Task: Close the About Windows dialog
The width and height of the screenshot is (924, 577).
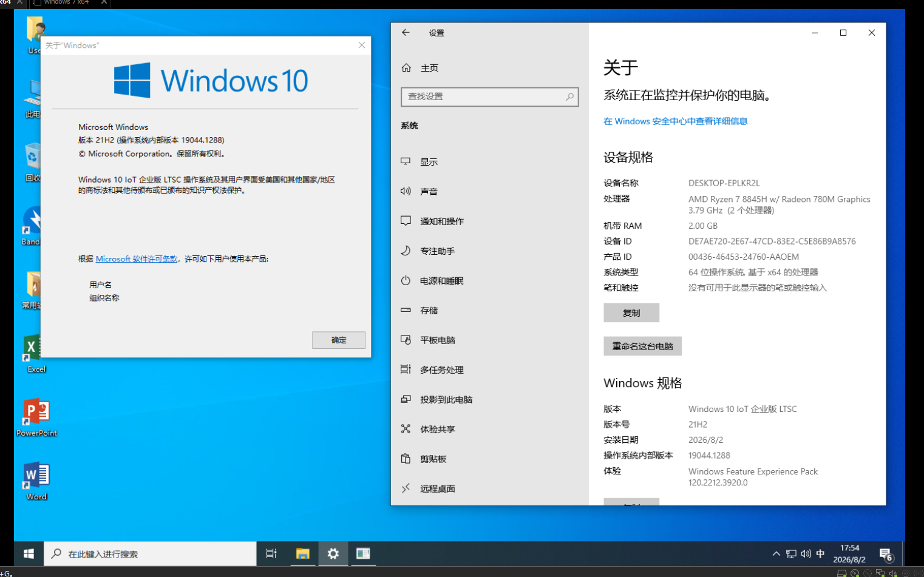Action: [362, 46]
